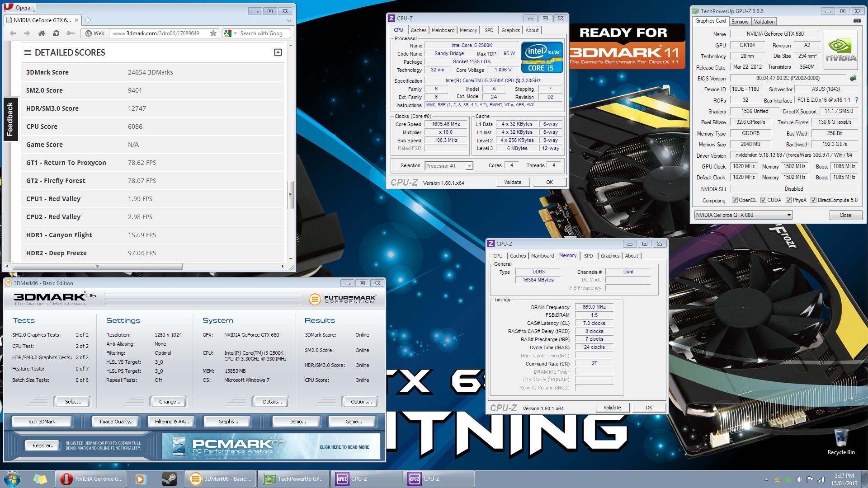The height and width of the screenshot is (488, 868).
Task: Click Validate in the upper CPU-Z
Action: click(x=513, y=182)
